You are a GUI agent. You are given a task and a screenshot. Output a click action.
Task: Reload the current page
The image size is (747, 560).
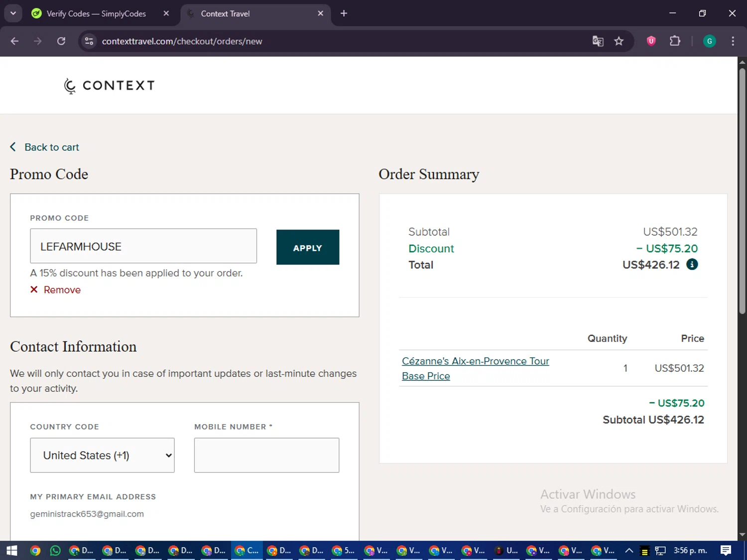coord(61,41)
